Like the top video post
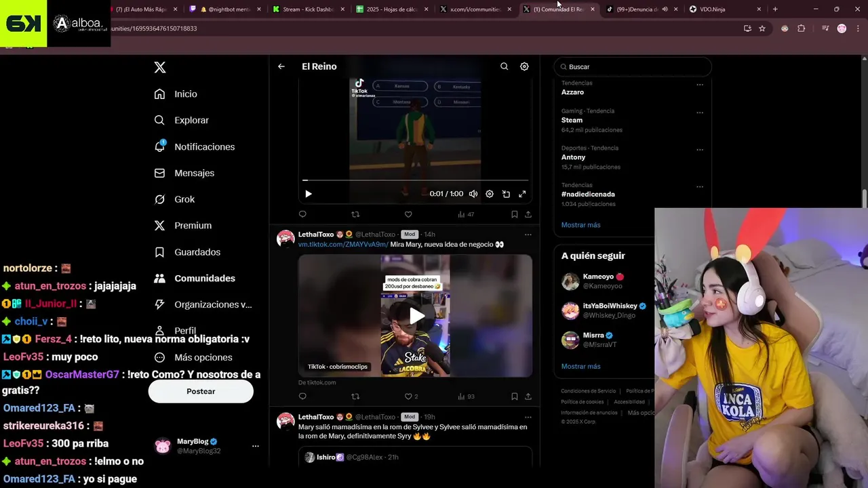 pyautogui.click(x=408, y=214)
